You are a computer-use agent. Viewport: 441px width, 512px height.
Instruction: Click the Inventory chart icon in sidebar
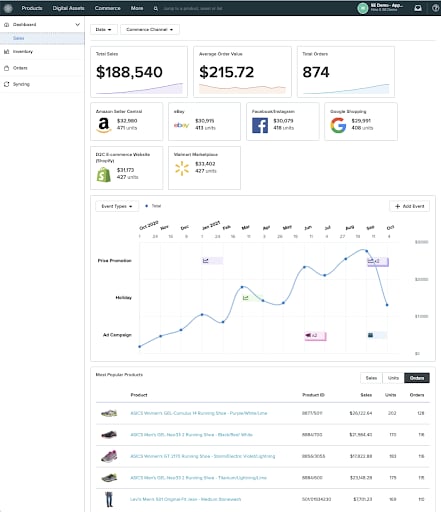coord(6,51)
